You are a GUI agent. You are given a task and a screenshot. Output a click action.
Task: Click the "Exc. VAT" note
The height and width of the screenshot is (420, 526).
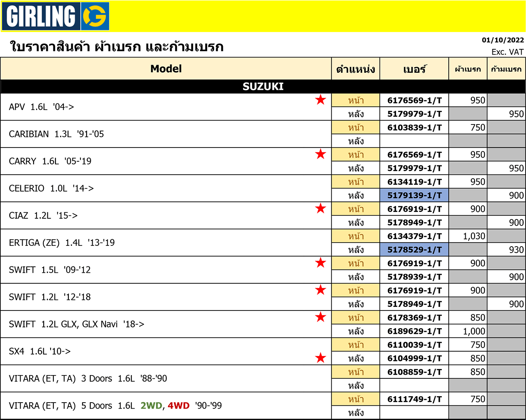click(507, 52)
